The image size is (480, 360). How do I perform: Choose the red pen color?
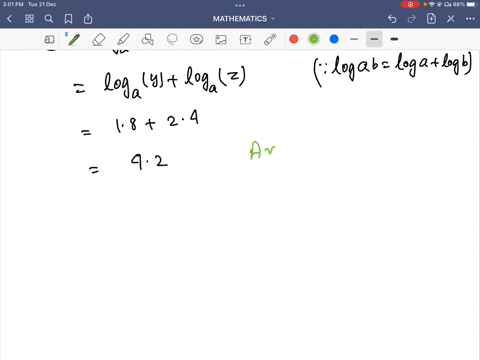(x=294, y=39)
